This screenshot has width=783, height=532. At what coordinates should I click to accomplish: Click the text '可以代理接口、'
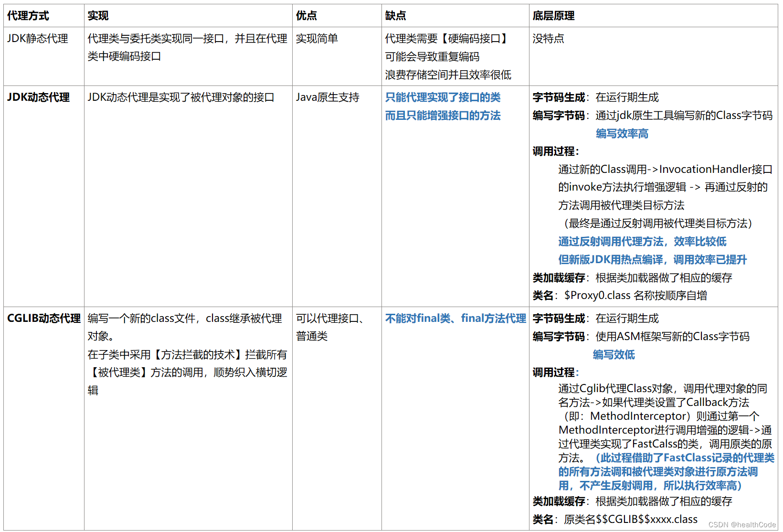[330, 319]
